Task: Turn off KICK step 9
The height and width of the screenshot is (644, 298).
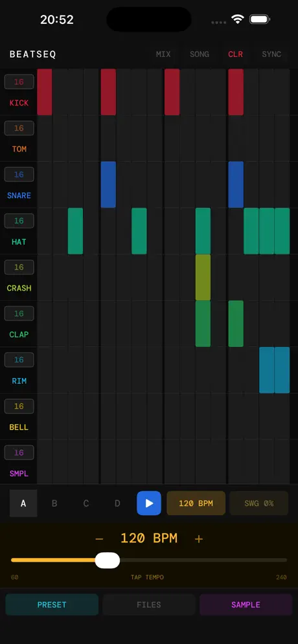Action: pyautogui.click(x=172, y=92)
